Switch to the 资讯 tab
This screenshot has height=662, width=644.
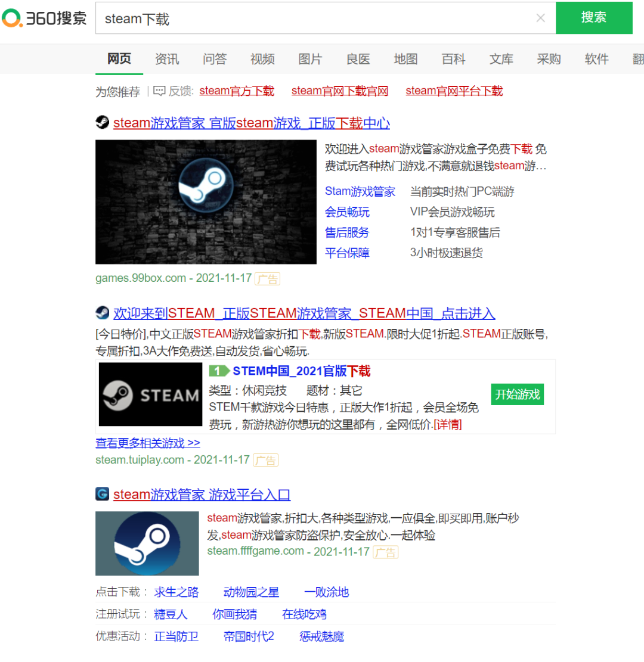[167, 58]
